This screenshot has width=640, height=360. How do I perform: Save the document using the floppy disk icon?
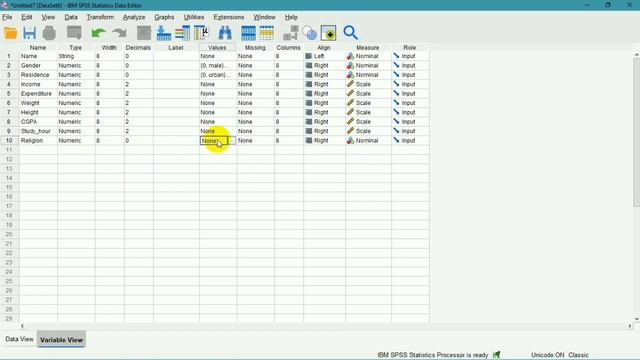[x=29, y=33]
